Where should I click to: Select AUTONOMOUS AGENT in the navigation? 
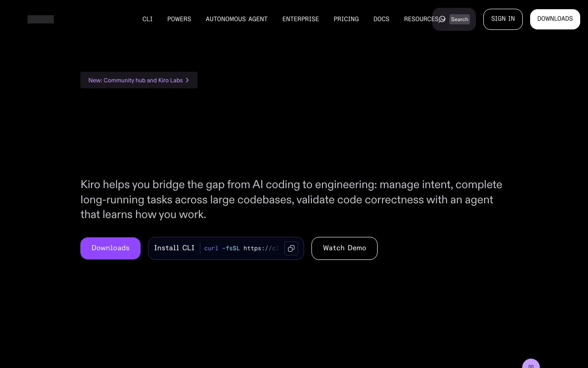237,19
